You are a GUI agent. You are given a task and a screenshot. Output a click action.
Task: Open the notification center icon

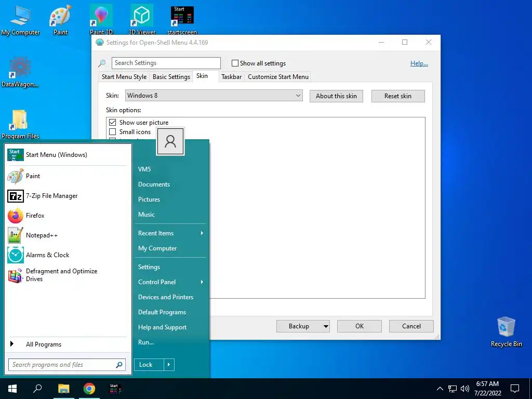515,389
